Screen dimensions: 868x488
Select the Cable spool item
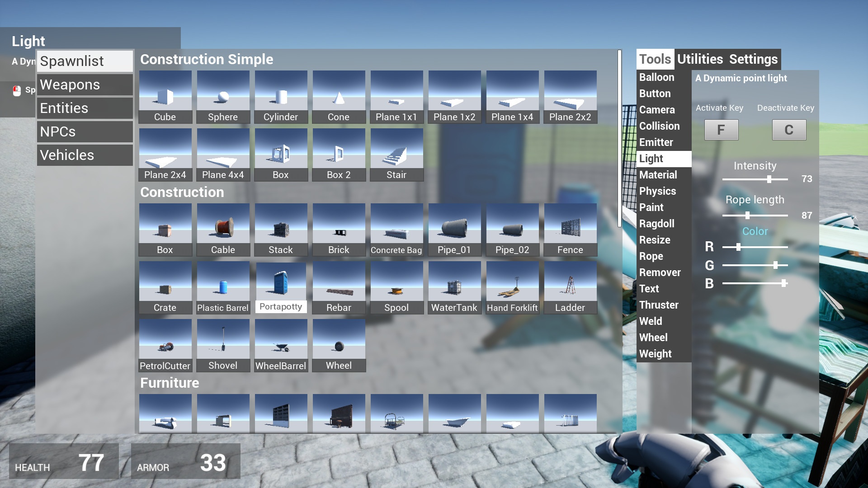point(223,230)
